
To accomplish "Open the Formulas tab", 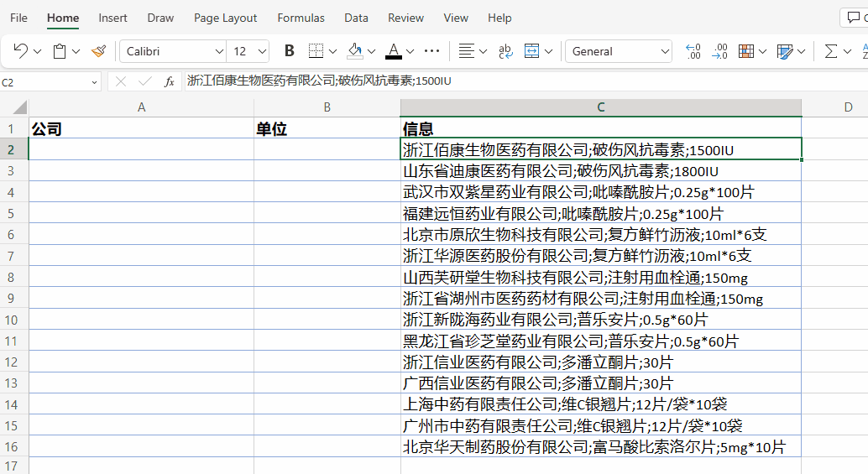I will click(301, 18).
